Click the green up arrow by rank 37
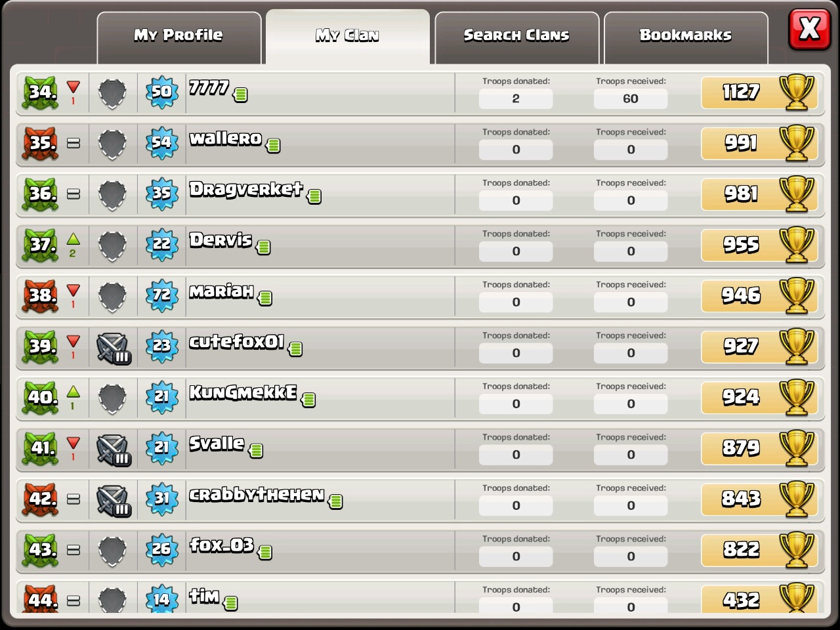Screen dimensions: 840x630 click(73, 239)
